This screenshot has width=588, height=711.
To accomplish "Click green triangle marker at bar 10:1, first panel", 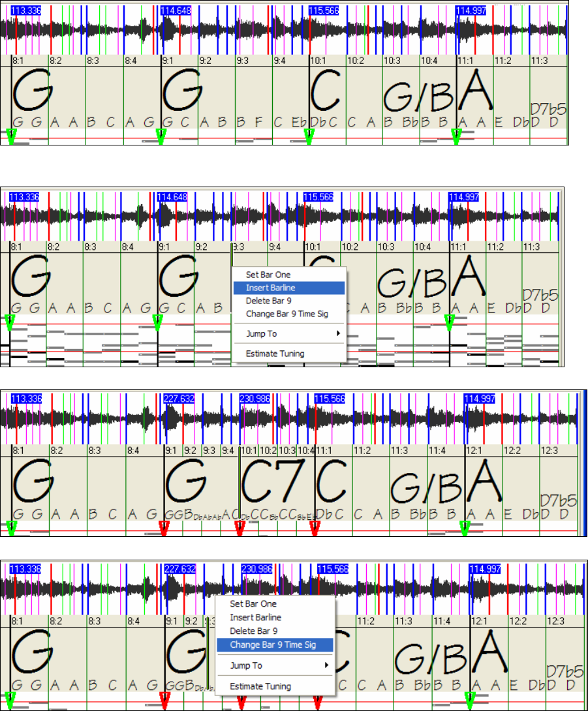I will (x=309, y=136).
